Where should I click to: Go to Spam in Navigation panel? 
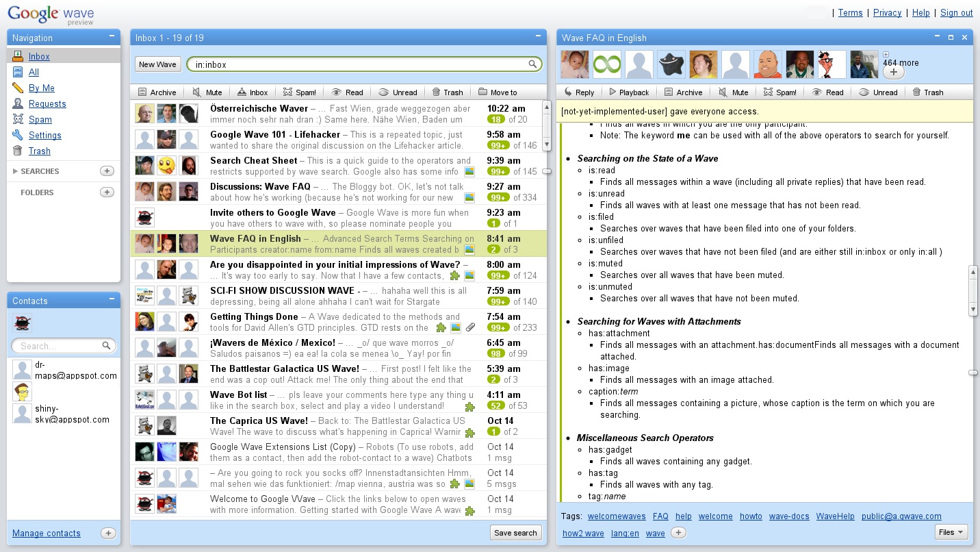coord(40,119)
